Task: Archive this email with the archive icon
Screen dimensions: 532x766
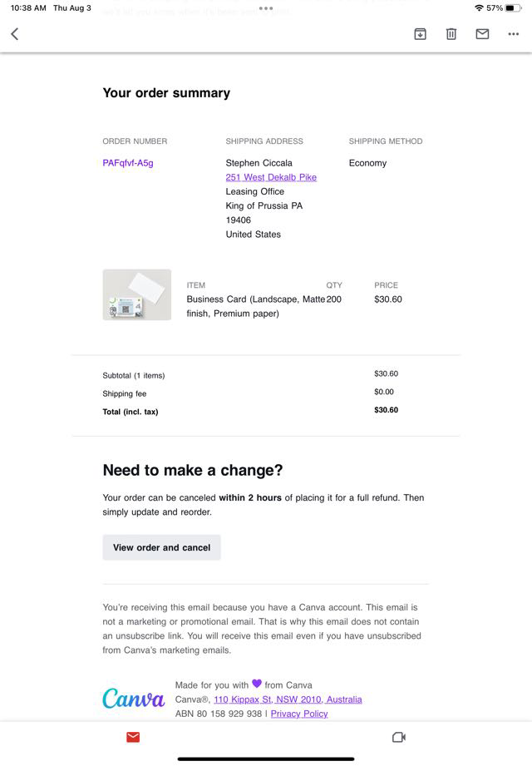Action: pos(420,34)
